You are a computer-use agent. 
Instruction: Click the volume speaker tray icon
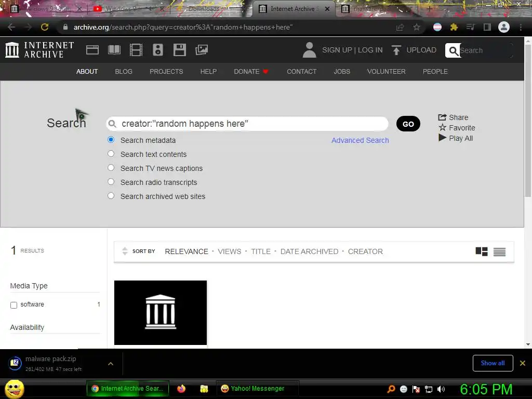[x=441, y=389]
